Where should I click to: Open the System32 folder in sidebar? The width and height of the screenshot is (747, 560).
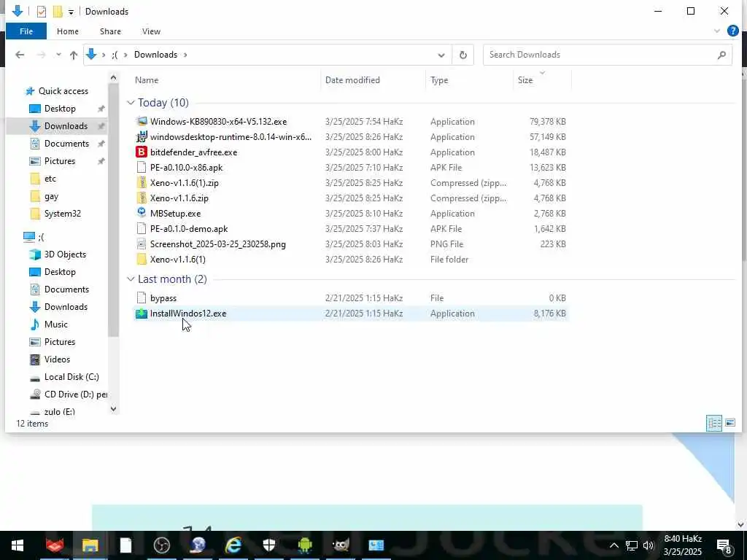pyautogui.click(x=63, y=214)
